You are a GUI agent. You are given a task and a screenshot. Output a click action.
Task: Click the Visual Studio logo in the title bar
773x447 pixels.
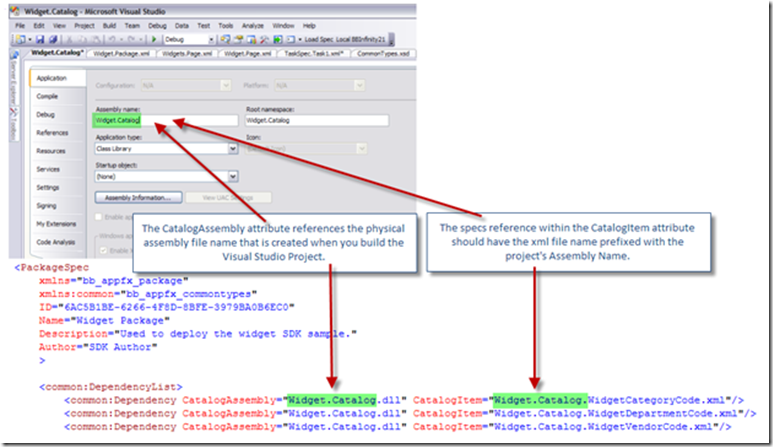coord(15,11)
